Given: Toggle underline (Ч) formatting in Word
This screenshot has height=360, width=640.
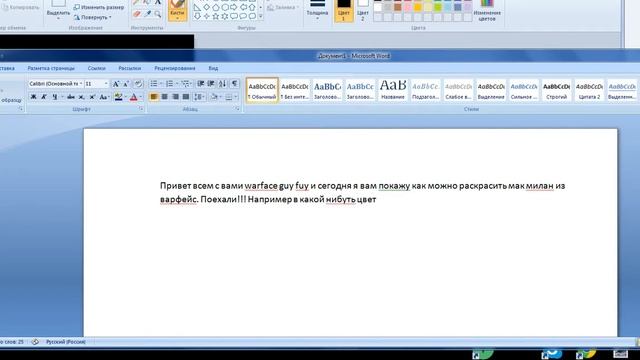Looking at the screenshot, I should coord(54,97).
